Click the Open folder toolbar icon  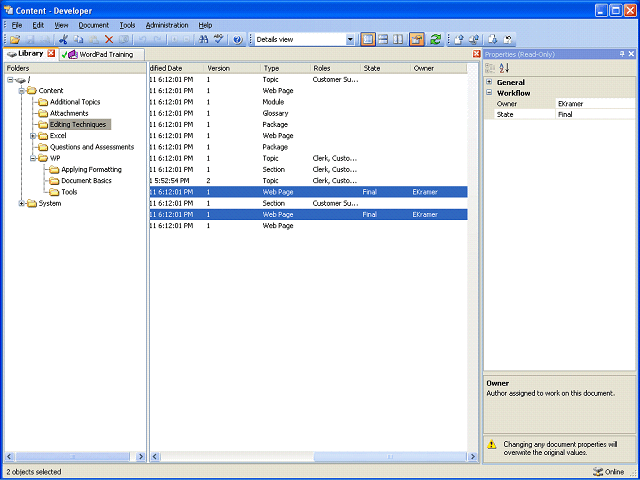coord(15,40)
